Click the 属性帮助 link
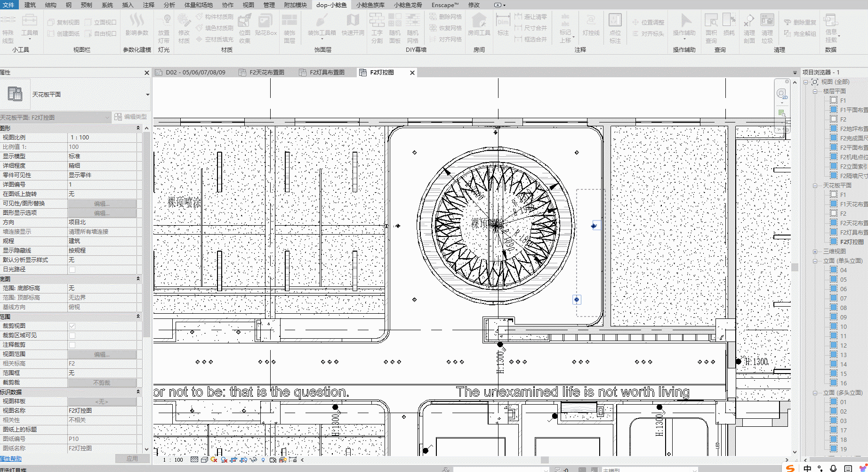868x472 pixels. (11, 459)
